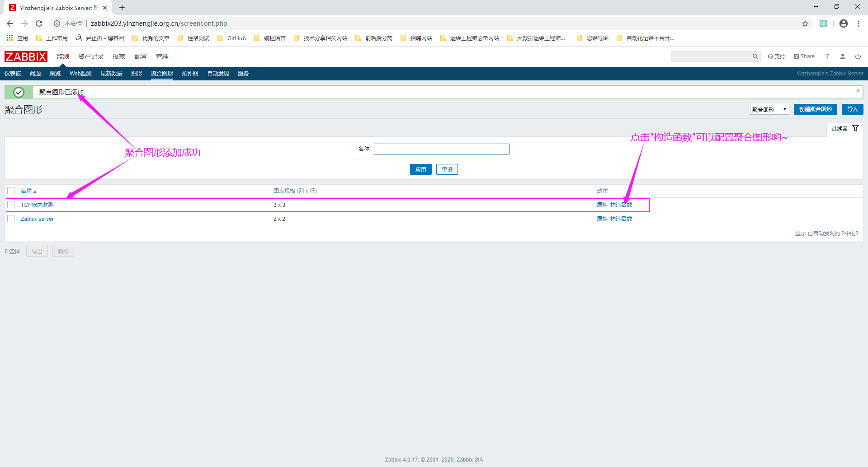
Task: Switch to 服务 submenu tab
Action: pyautogui.click(x=243, y=74)
